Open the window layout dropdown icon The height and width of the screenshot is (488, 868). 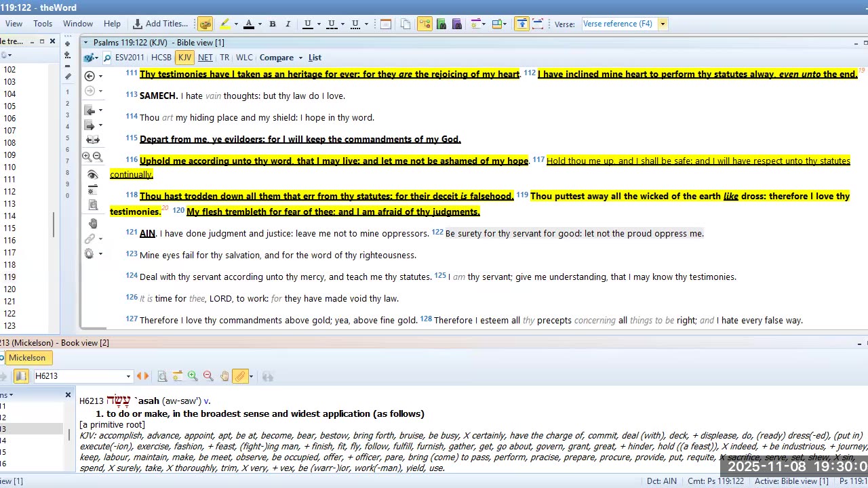point(499,24)
